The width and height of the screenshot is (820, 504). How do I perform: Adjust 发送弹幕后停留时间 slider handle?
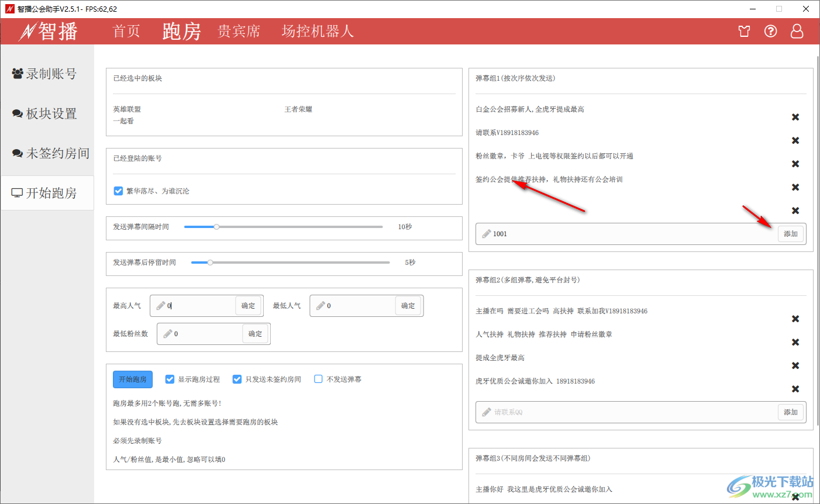click(211, 263)
